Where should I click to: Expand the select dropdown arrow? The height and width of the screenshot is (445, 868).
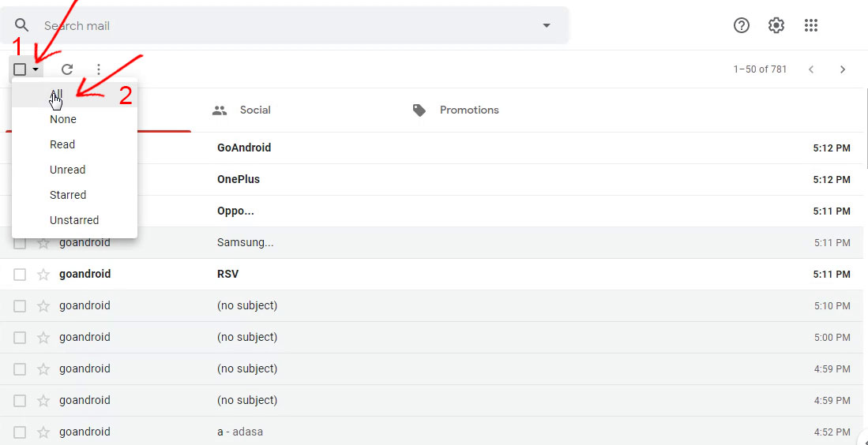tap(36, 69)
